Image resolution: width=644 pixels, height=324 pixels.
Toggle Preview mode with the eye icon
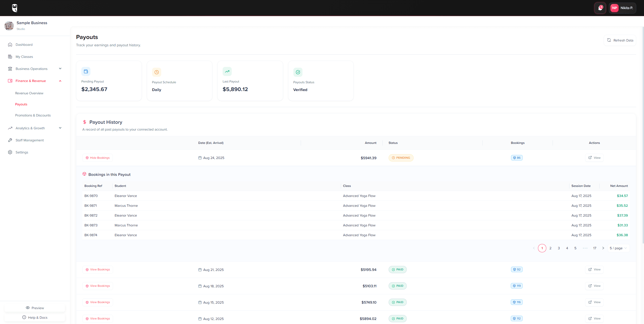click(x=28, y=308)
